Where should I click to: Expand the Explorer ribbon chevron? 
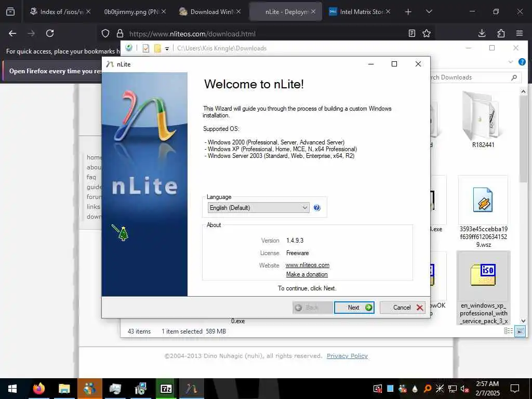click(511, 62)
